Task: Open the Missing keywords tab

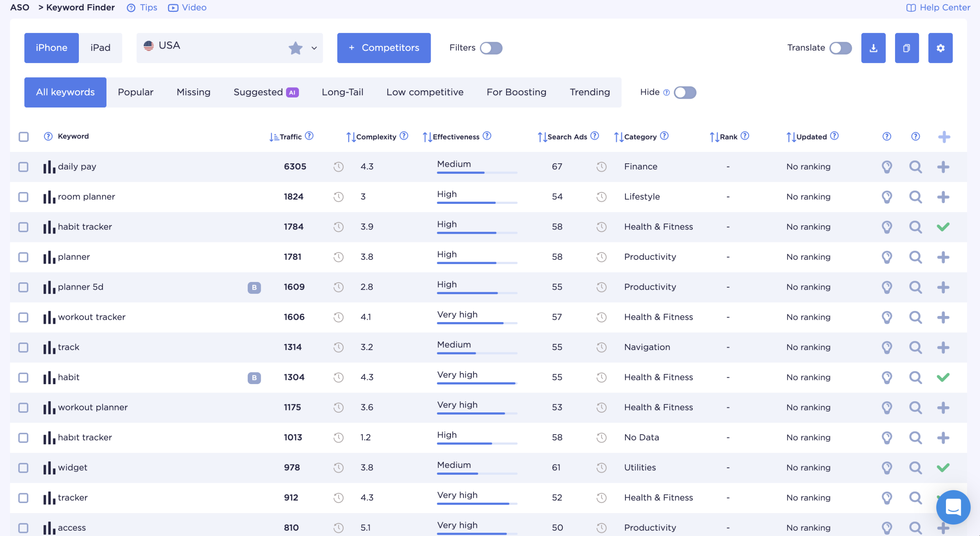Action: tap(193, 92)
